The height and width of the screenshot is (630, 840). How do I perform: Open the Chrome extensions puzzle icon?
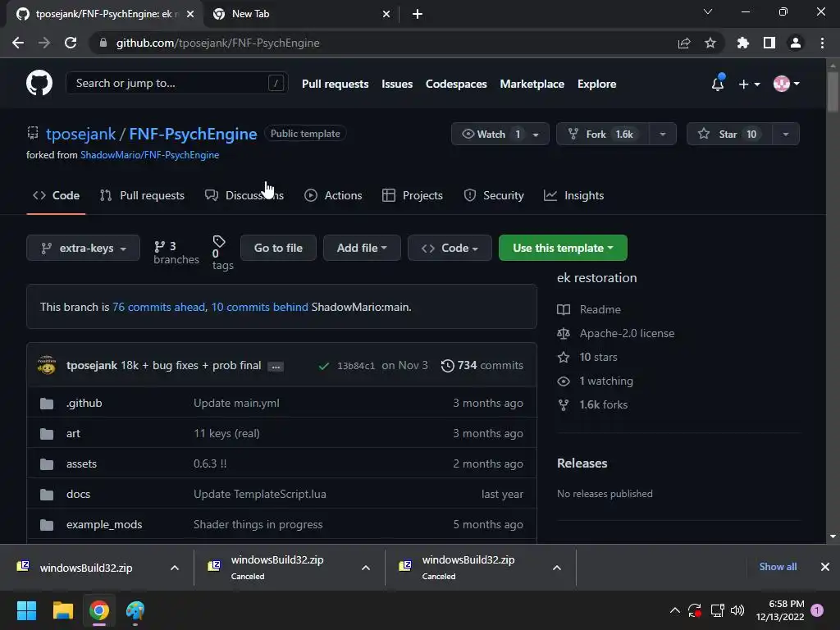(742, 43)
